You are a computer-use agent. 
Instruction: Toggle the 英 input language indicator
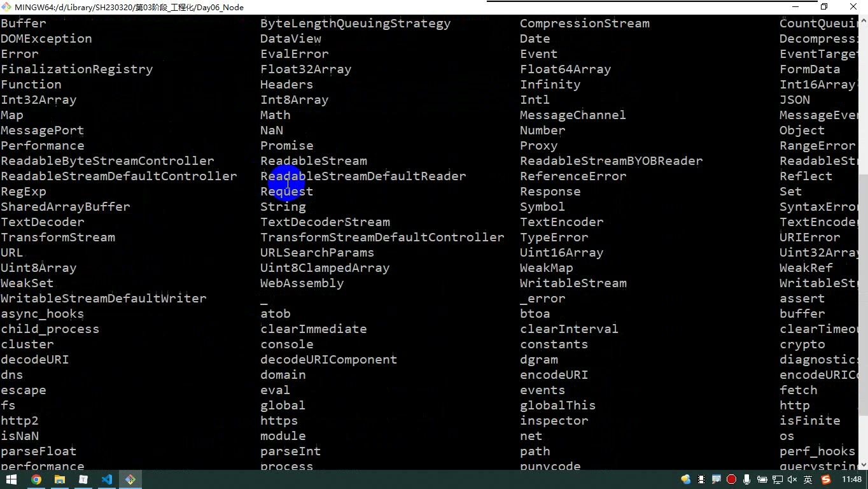point(808,479)
